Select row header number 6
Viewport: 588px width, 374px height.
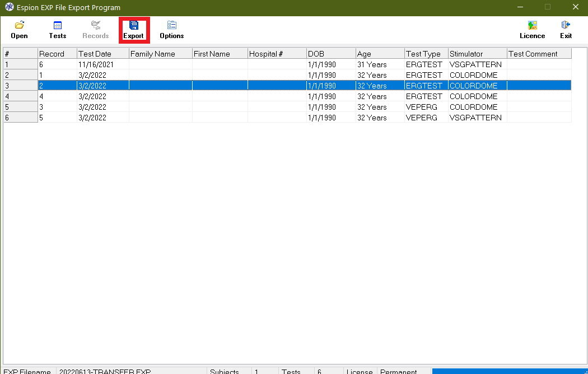tap(21, 118)
